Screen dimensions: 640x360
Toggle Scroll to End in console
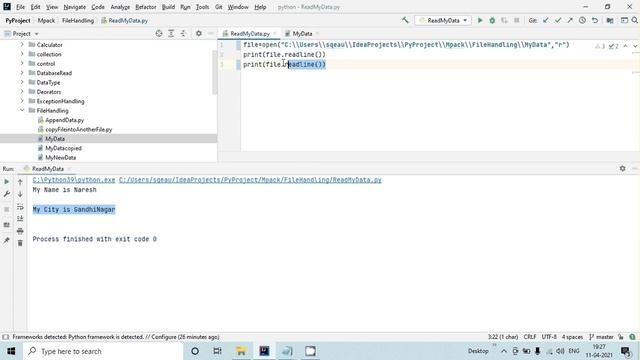coord(20,219)
